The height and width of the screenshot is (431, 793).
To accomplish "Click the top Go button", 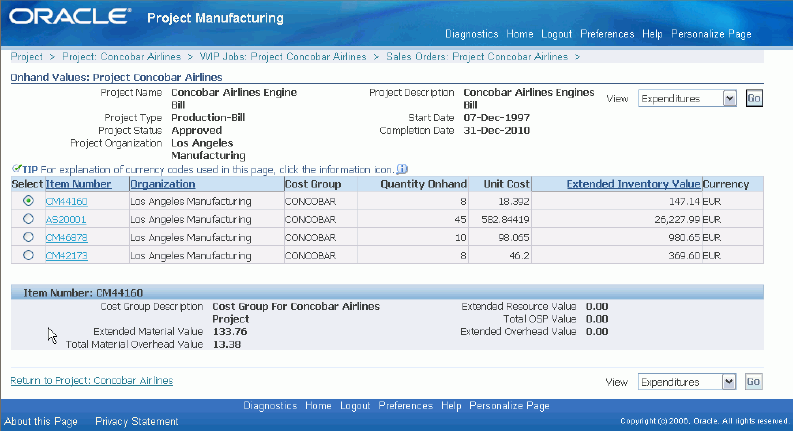I will point(754,98).
